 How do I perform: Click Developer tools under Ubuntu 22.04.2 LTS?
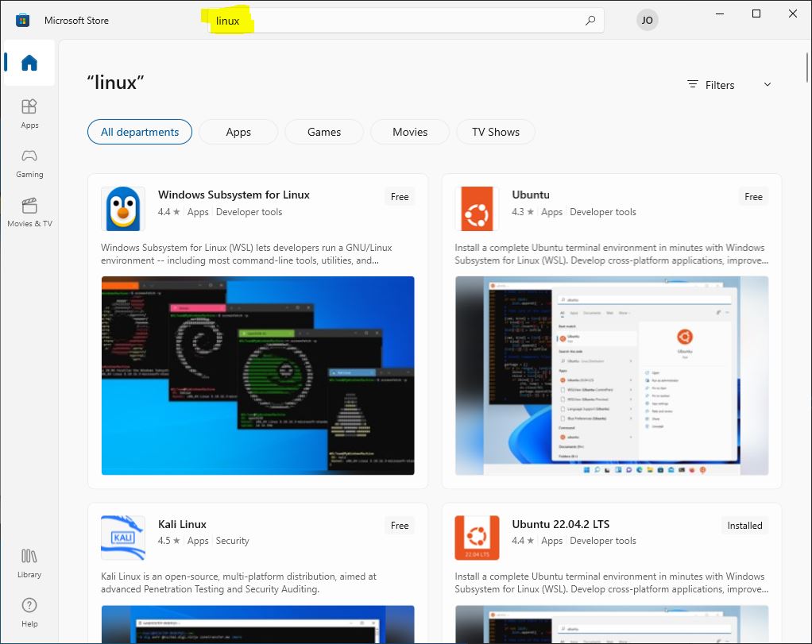[x=603, y=541]
